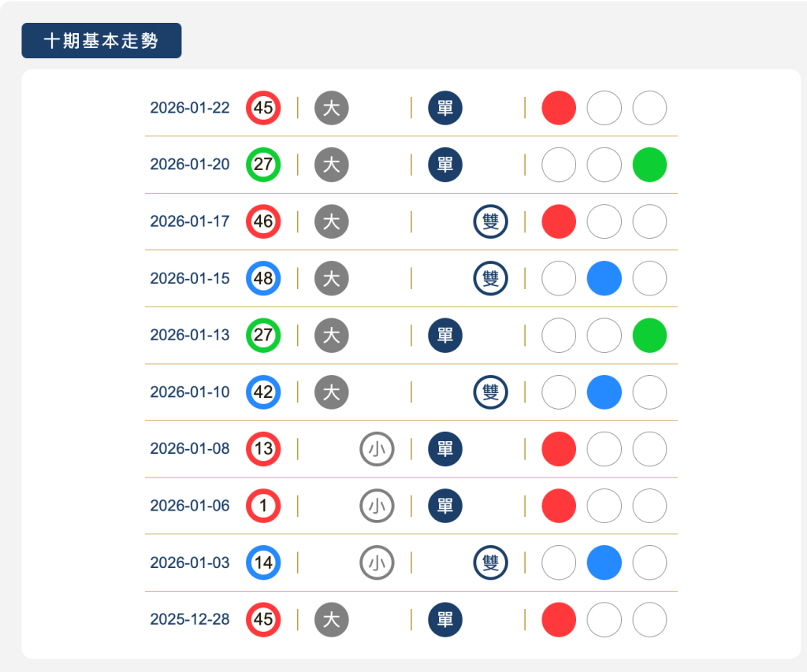Select the red ball numbered 46
Screen dimensions: 807x672
point(264,221)
